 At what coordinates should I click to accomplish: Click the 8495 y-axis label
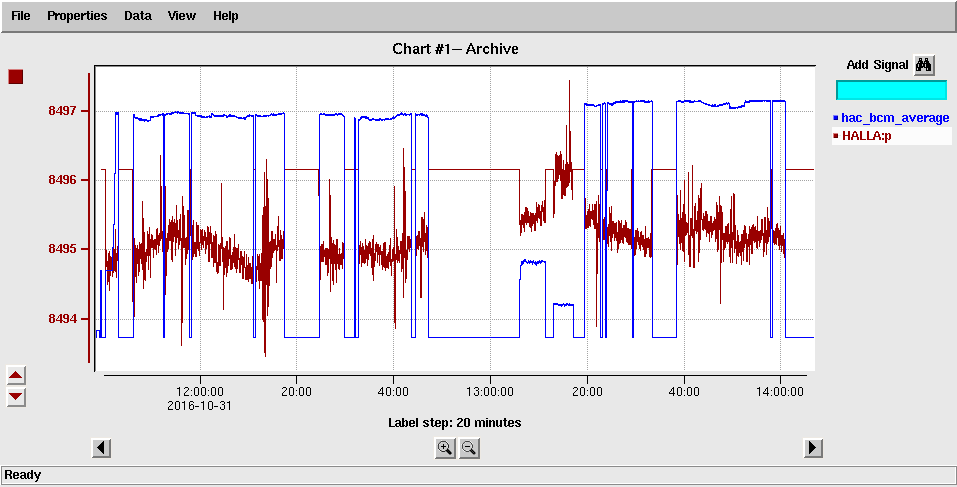click(x=61, y=249)
